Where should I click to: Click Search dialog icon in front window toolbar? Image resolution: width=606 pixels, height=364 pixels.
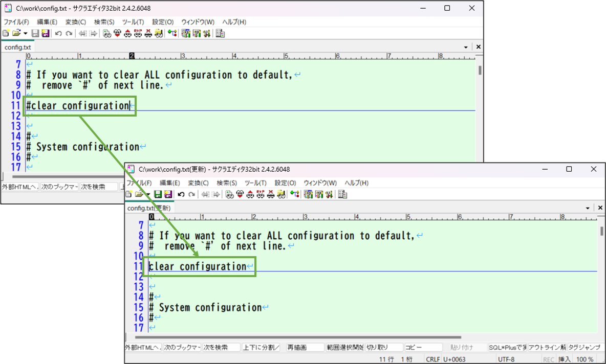tap(230, 194)
